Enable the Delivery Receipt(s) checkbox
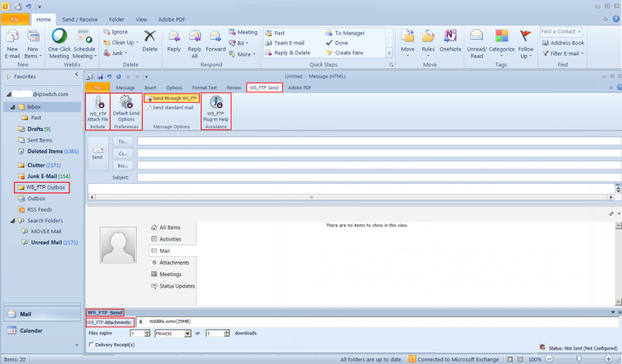622x364 pixels. click(x=91, y=344)
